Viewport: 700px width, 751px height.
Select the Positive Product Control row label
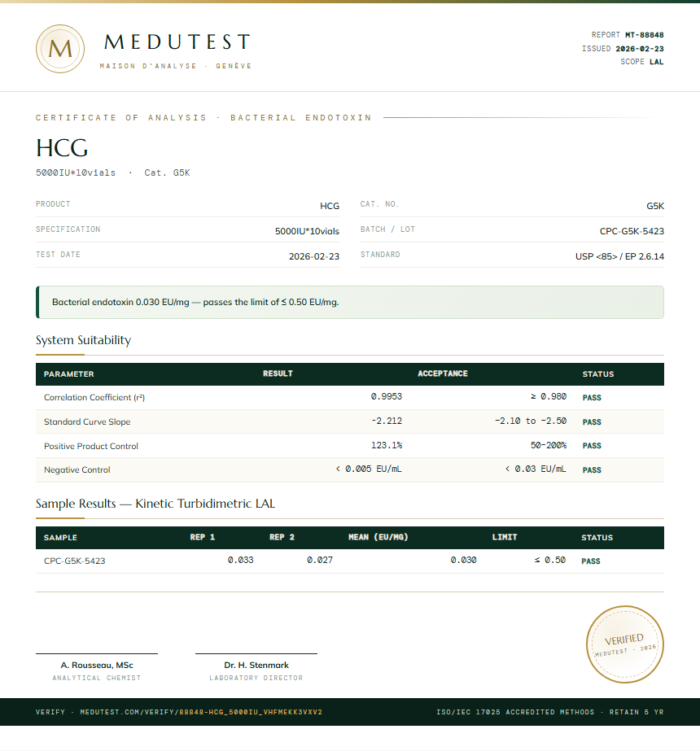91,447
